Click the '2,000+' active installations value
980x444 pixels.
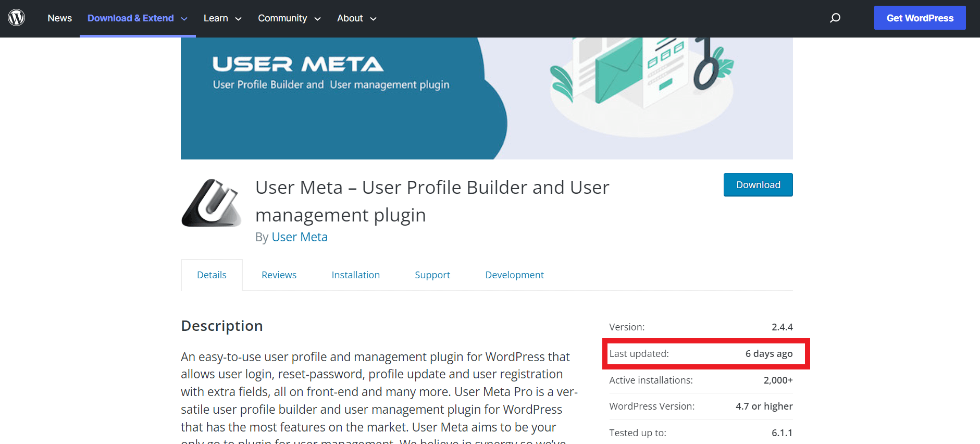tap(778, 380)
